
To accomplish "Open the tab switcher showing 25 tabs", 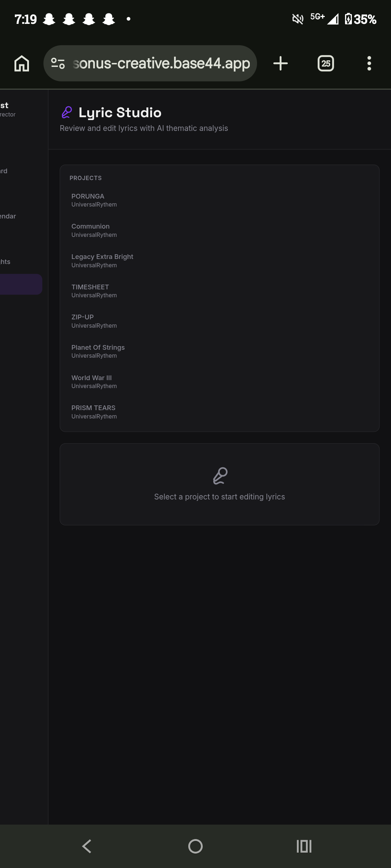I will pyautogui.click(x=326, y=64).
